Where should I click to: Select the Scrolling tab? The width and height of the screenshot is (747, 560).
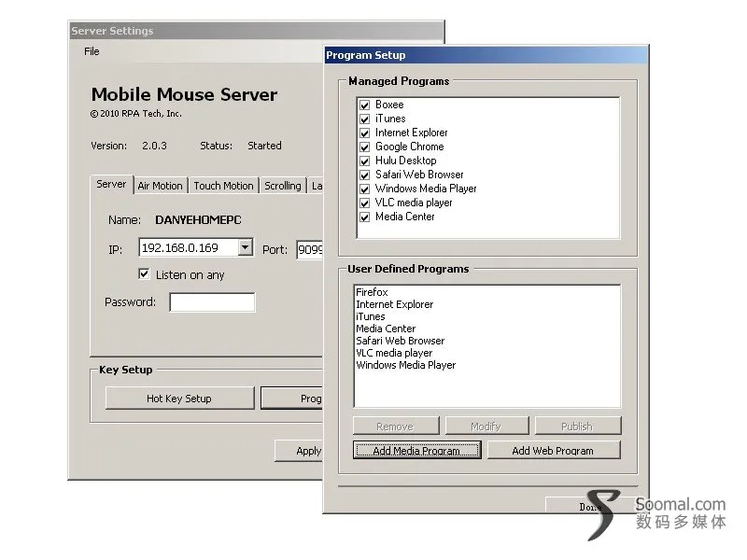[x=283, y=186]
